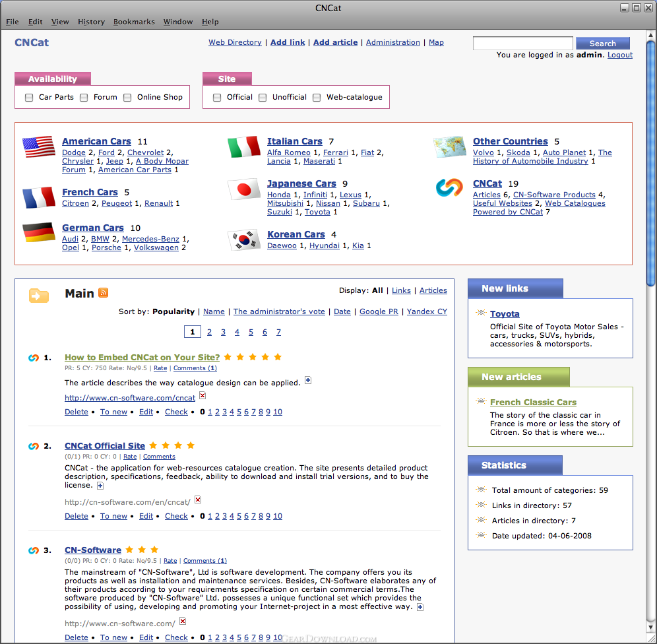Open the Edit menu
Image resolution: width=657 pixels, height=644 pixels.
click(x=35, y=22)
